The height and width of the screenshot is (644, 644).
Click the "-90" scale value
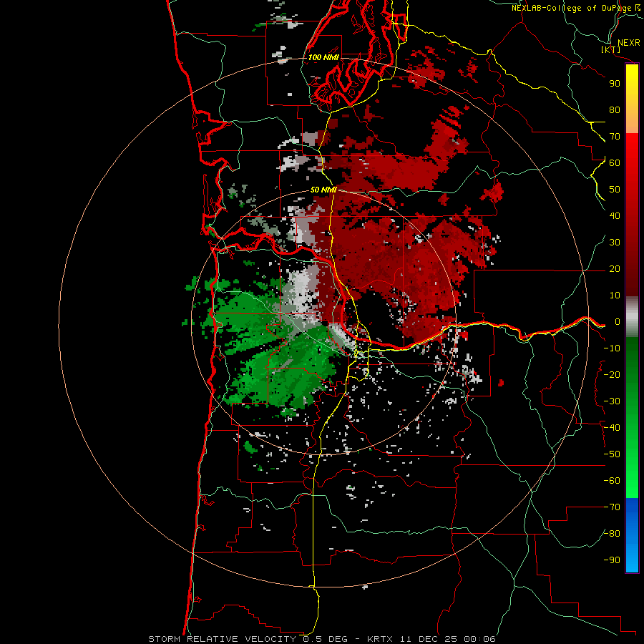pyautogui.click(x=612, y=560)
